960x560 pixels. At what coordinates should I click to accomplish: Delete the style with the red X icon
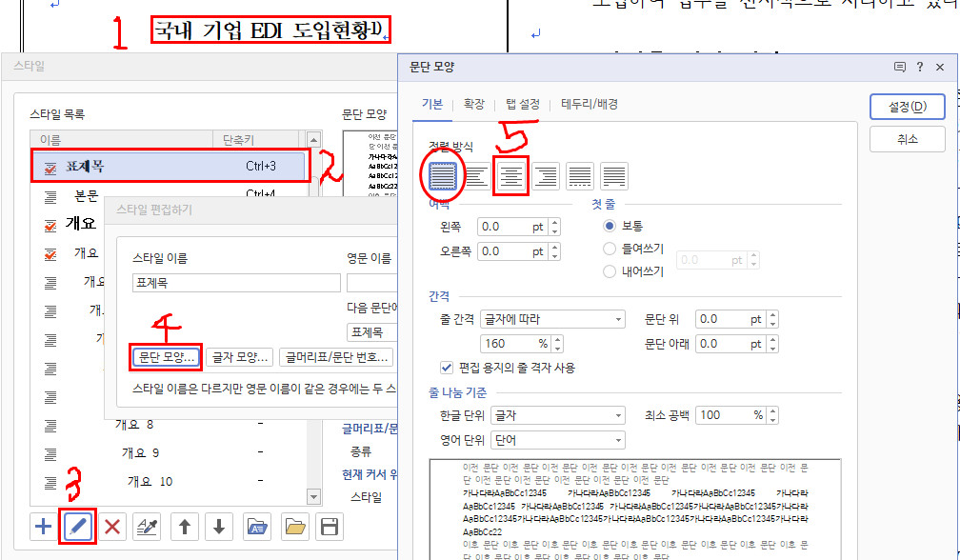[112, 527]
